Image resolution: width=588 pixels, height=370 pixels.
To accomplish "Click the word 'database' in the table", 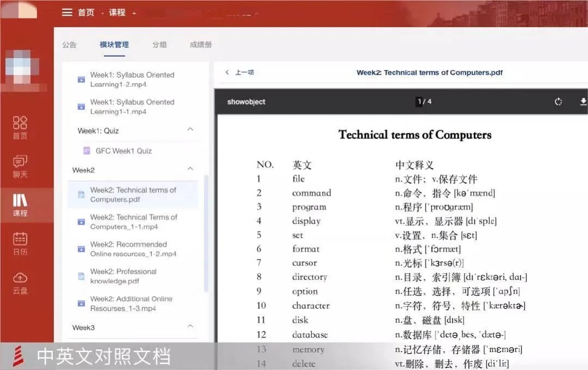I will pyautogui.click(x=310, y=335).
